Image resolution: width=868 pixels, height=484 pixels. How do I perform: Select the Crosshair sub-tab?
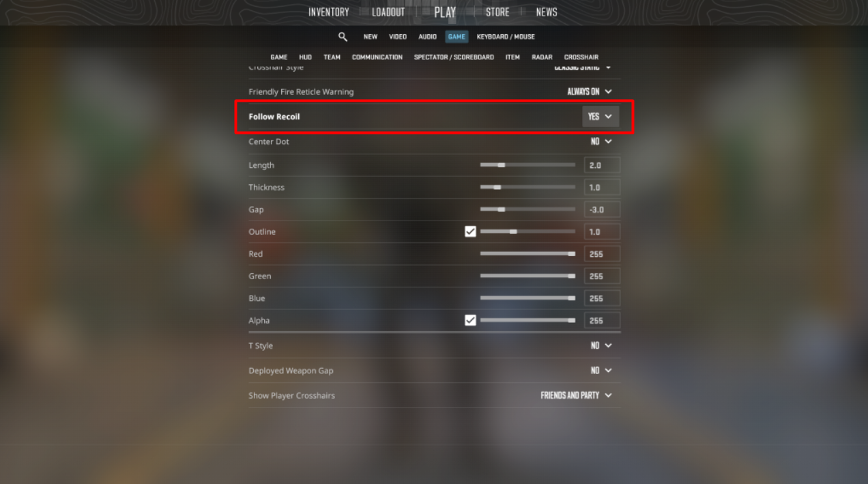581,57
